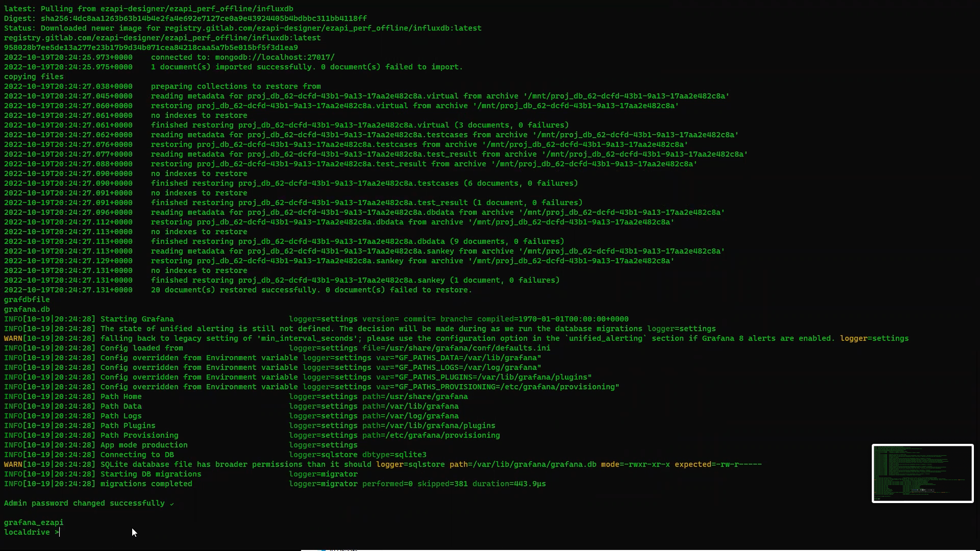This screenshot has width=980, height=551.
Task: Click the 'copying files' output line
Action: (x=34, y=77)
